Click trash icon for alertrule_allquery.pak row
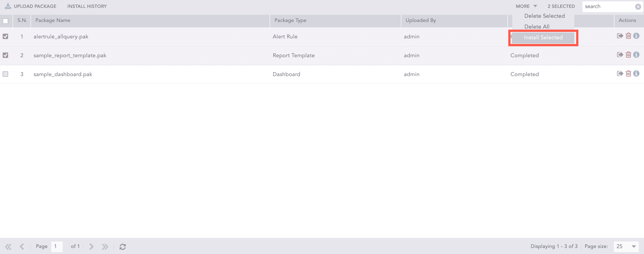This screenshot has width=644, height=254. 628,36
